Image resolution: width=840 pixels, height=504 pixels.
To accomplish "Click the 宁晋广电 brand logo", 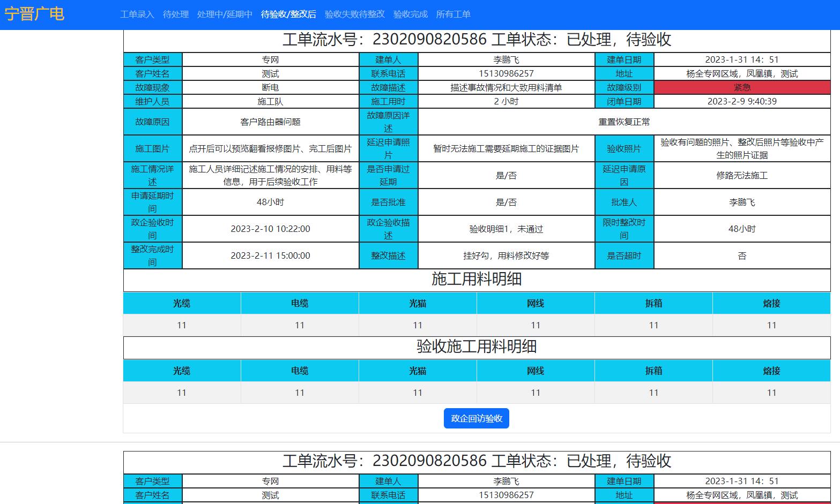I will (34, 14).
